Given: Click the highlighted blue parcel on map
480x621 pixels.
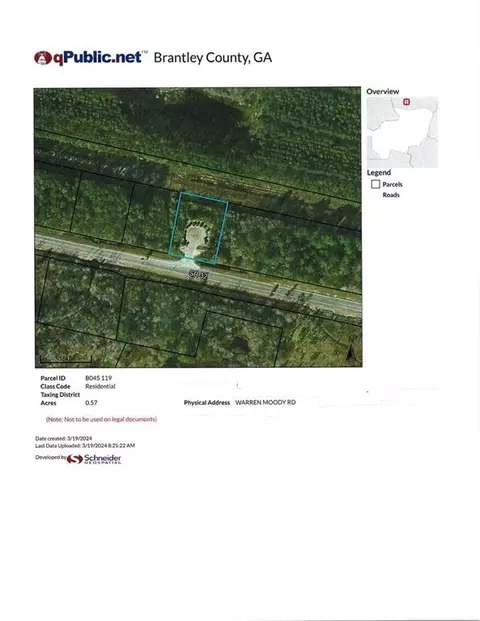Looking at the screenshot, I should [198, 228].
